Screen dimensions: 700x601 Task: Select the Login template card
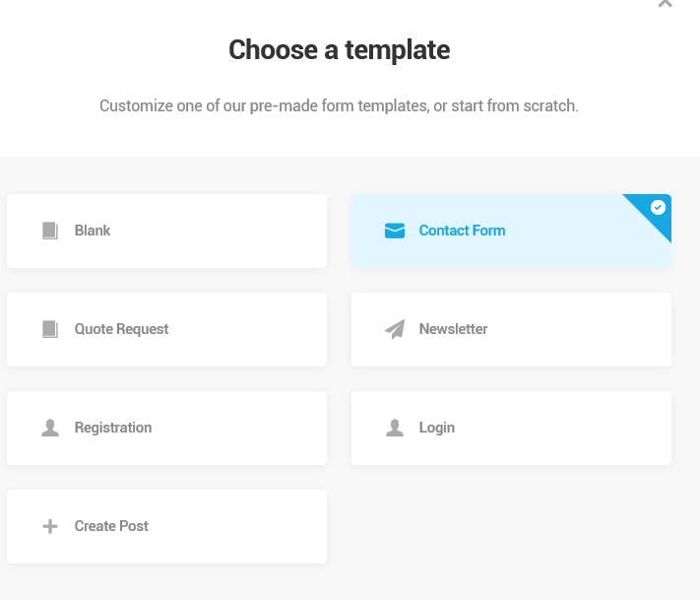511,428
